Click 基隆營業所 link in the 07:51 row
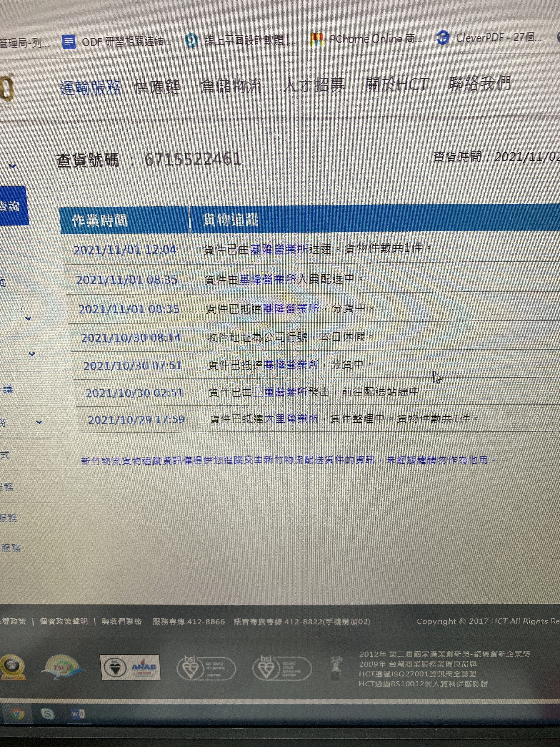This screenshot has height=747, width=560. pyautogui.click(x=291, y=365)
